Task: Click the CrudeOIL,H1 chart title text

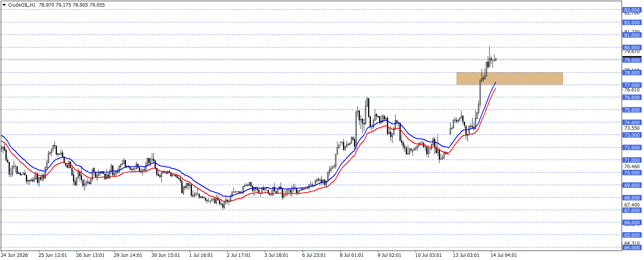Action: point(22,5)
